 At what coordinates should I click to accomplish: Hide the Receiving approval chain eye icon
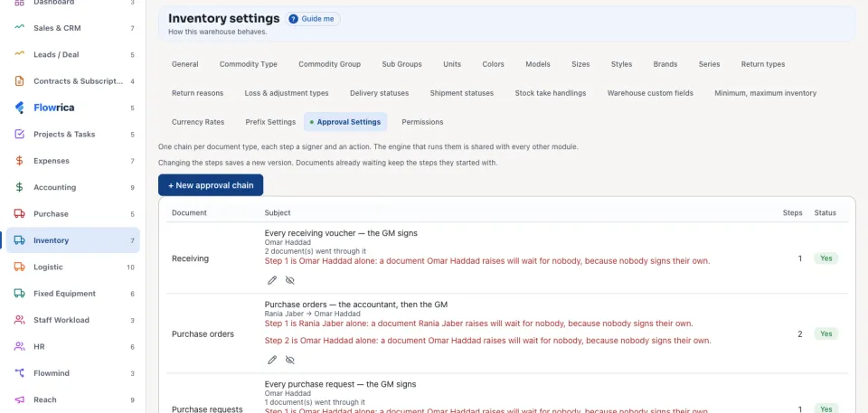(289, 280)
